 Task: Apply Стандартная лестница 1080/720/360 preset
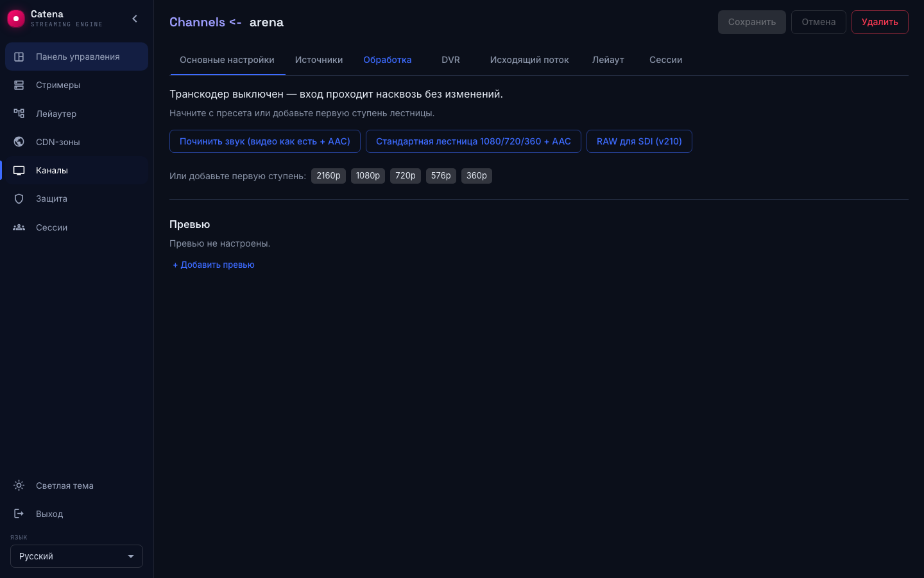pos(474,141)
